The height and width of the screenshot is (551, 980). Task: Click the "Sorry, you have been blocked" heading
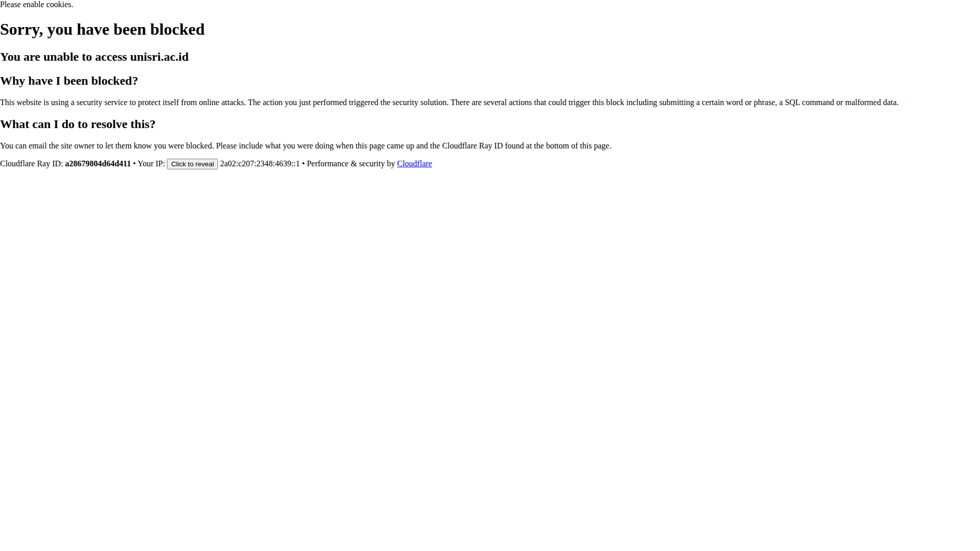point(102,30)
